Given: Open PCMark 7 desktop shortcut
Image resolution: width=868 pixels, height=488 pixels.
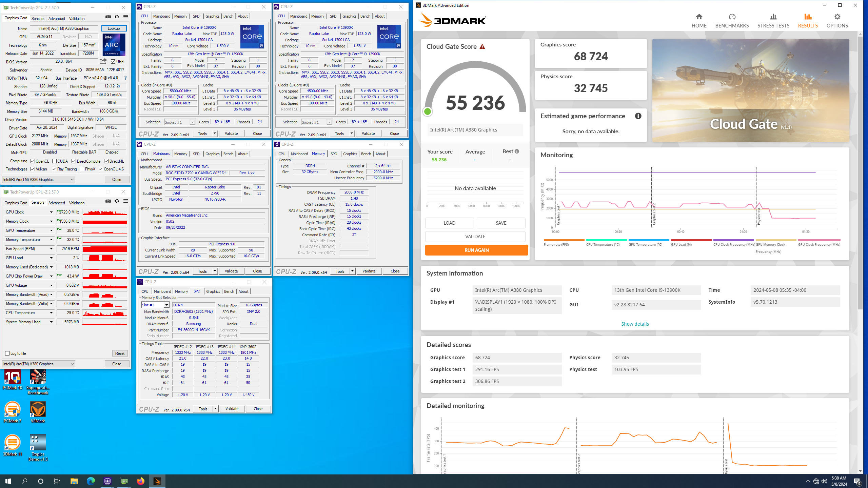Looking at the screenshot, I should pyautogui.click(x=13, y=412).
